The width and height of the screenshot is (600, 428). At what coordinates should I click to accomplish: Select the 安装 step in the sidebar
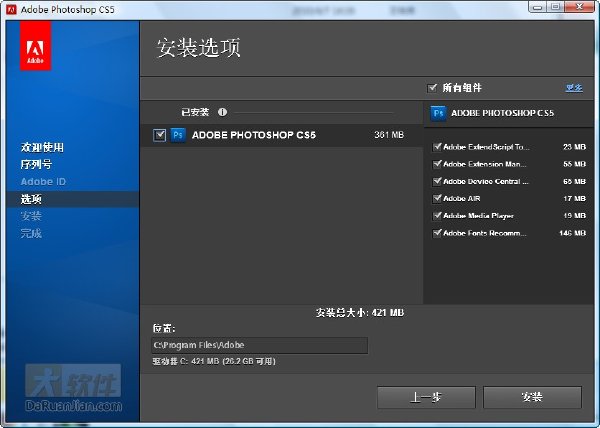pyautogui.click(x=31, y=216)
